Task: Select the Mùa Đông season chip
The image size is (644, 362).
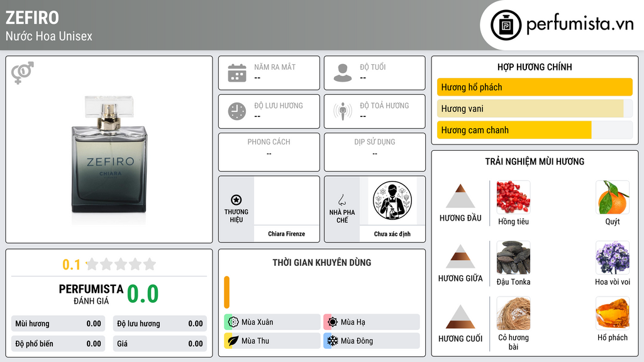Action: coord(372,341)
